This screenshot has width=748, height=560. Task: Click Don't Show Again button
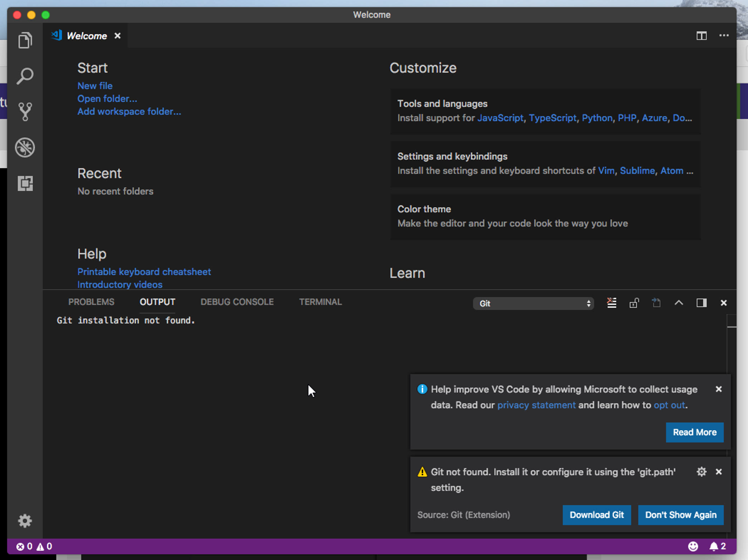[681, 515]
